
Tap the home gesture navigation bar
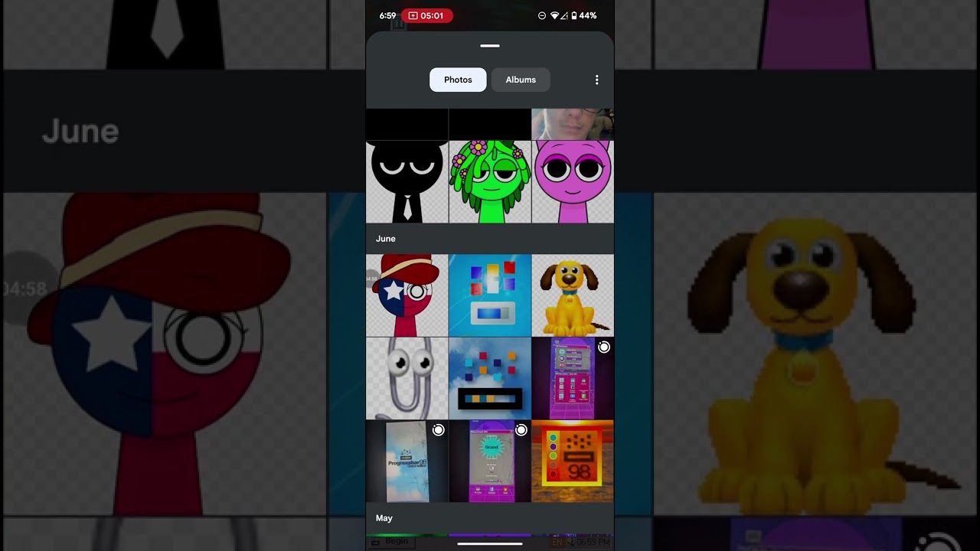490,544
